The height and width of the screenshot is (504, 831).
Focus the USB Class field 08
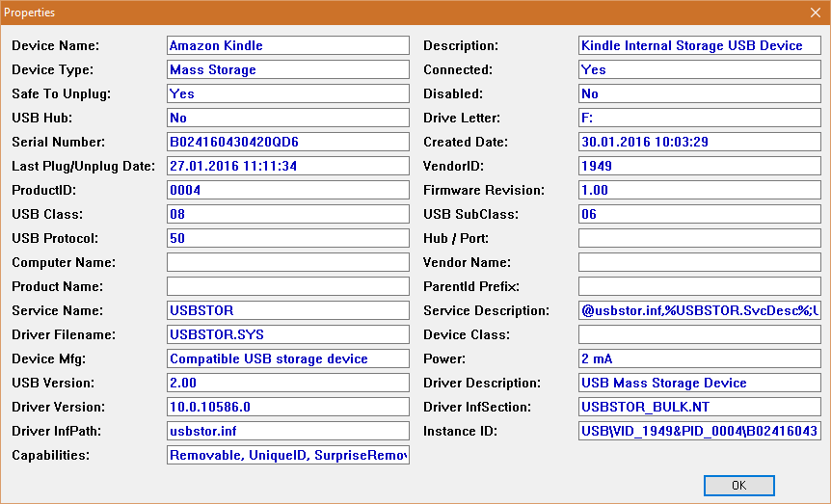pyautogui.click(x=288, y=214)
